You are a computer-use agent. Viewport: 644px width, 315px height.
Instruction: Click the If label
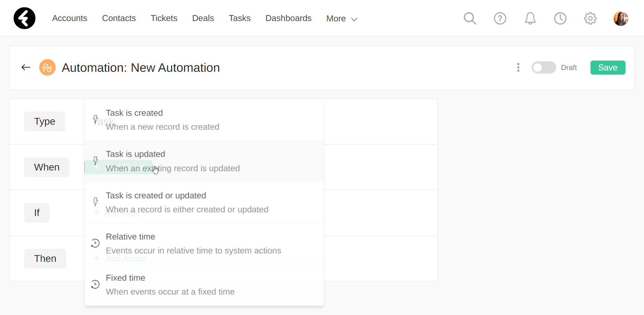pos(37,213)
